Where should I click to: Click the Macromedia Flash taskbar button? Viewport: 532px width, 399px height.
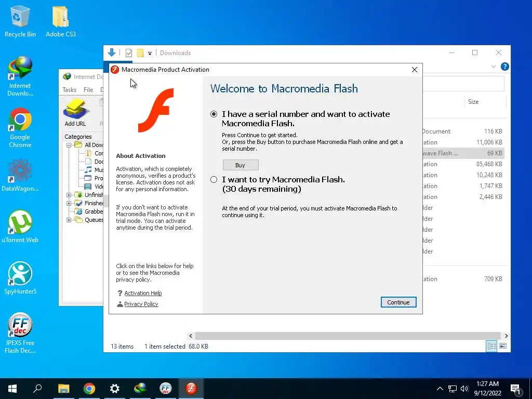pos(191,389)
